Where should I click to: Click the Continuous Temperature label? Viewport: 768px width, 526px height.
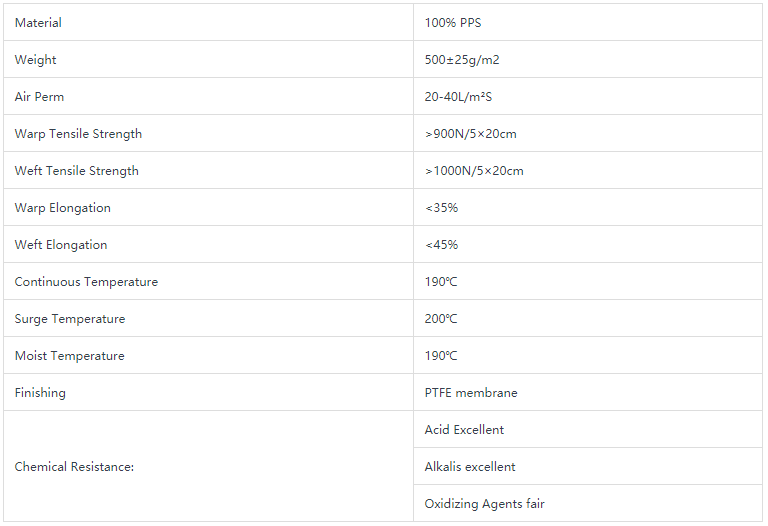tap(86, 282)
